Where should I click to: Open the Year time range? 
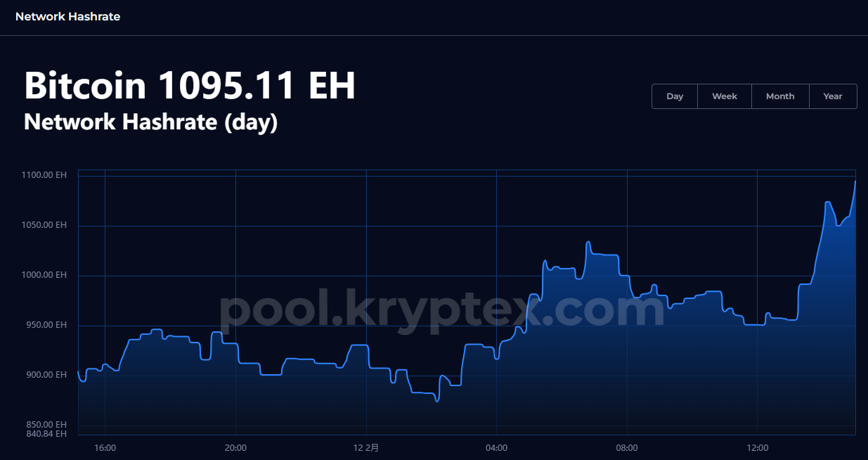(x=833, y=96)
